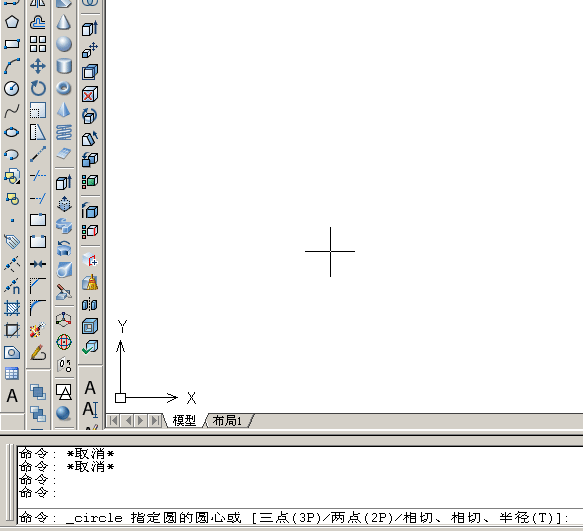Click the pencil edit polyline icon
The image size is (583, 531).
(38, 352)
